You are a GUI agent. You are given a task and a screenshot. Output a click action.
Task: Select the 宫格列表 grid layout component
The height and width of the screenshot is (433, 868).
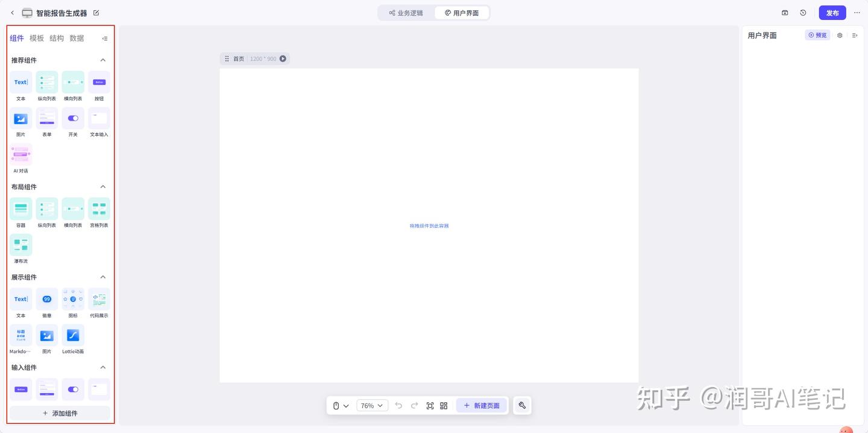(99, 209)
